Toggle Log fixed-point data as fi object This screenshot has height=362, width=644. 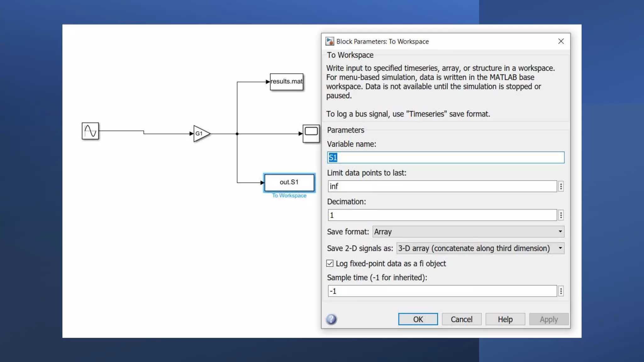[330, 263]
